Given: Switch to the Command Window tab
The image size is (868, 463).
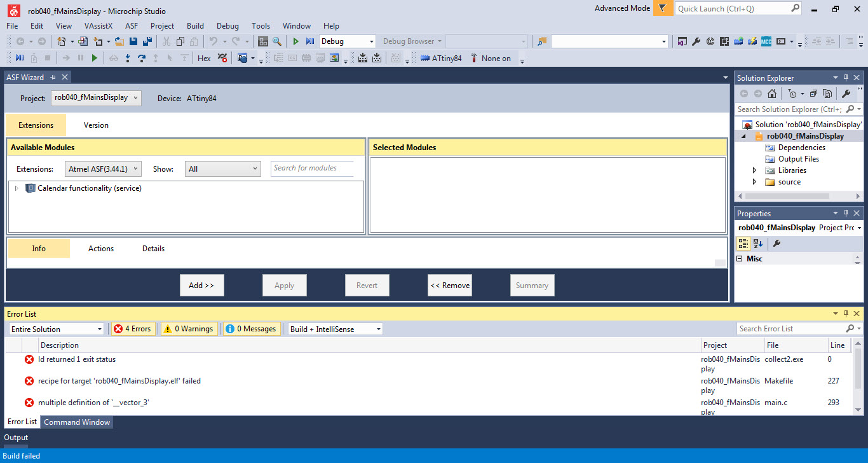Looking at the screenshot, I should 77,422.
